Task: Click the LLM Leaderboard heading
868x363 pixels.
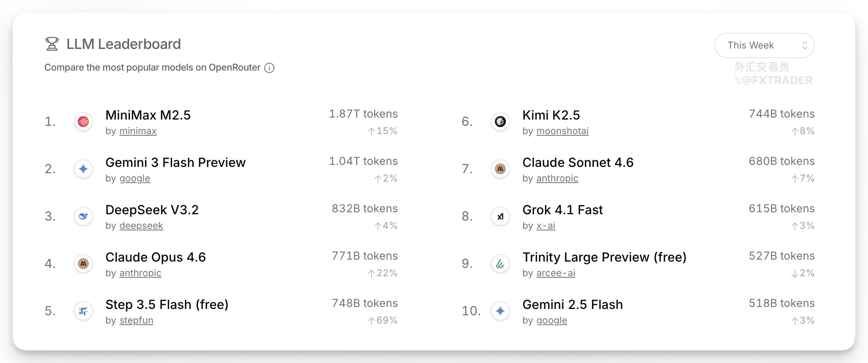Action: click(x=123, y=44)
